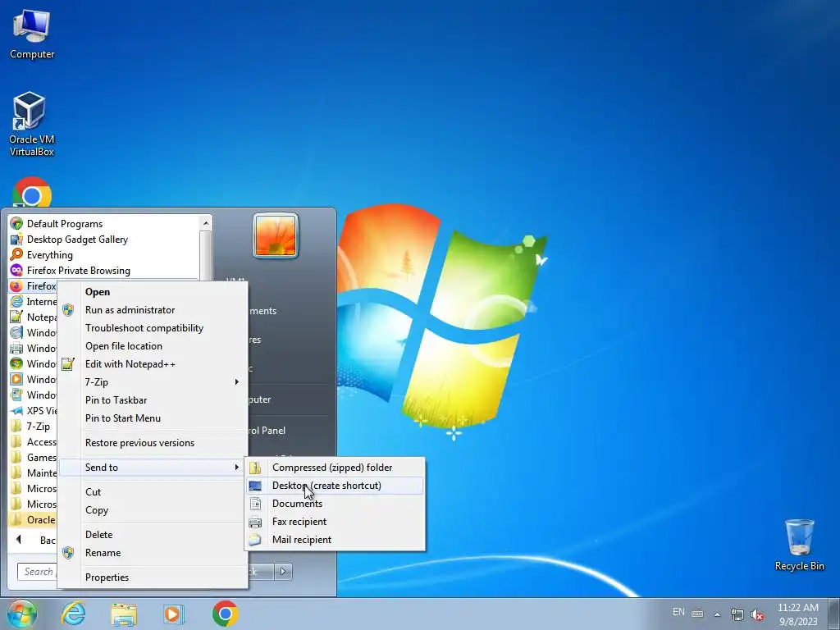
Task: Click Rename in the context menu
Action: (153, 553)
